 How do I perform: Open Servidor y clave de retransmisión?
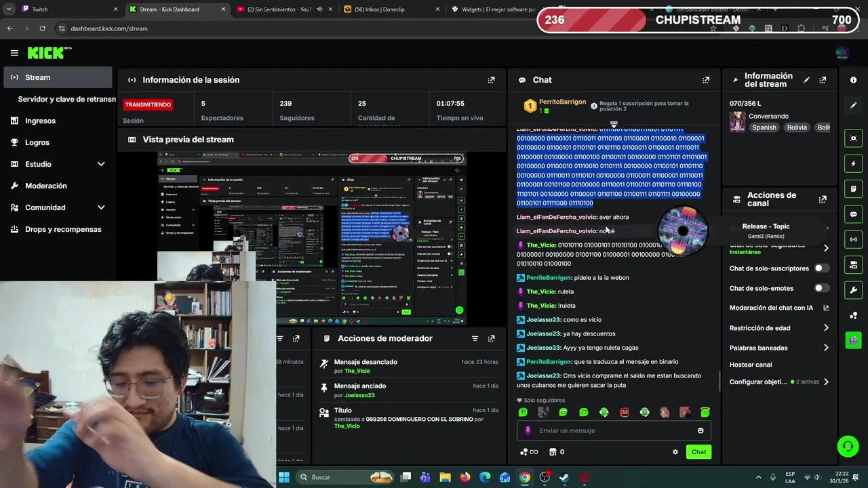(66, 99)
